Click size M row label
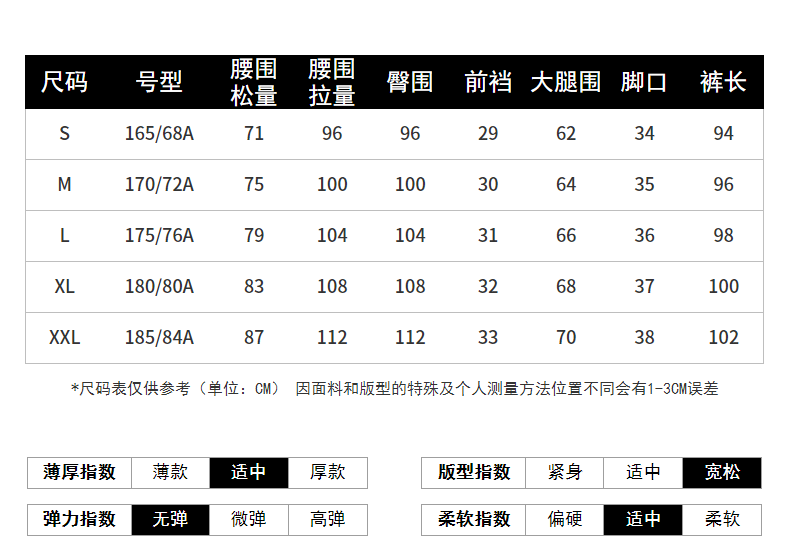Viewport: 790px width, 536px height. click(x=64, y=184)
